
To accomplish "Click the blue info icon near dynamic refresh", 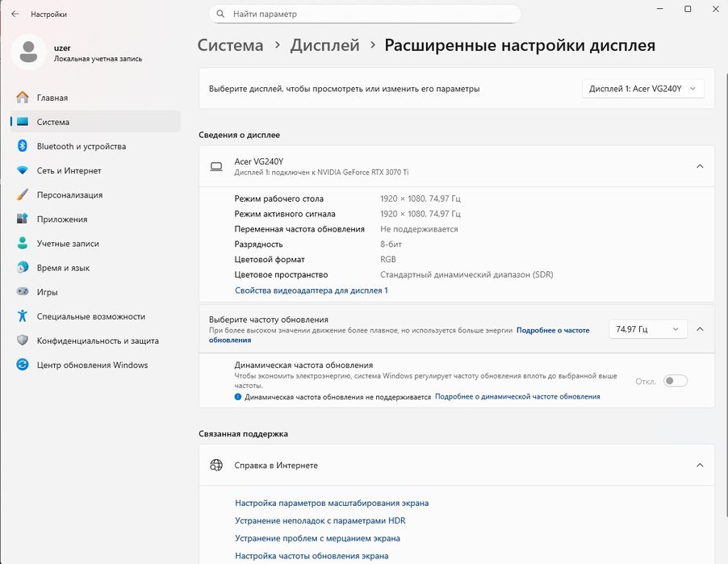I will coord(238,397).
